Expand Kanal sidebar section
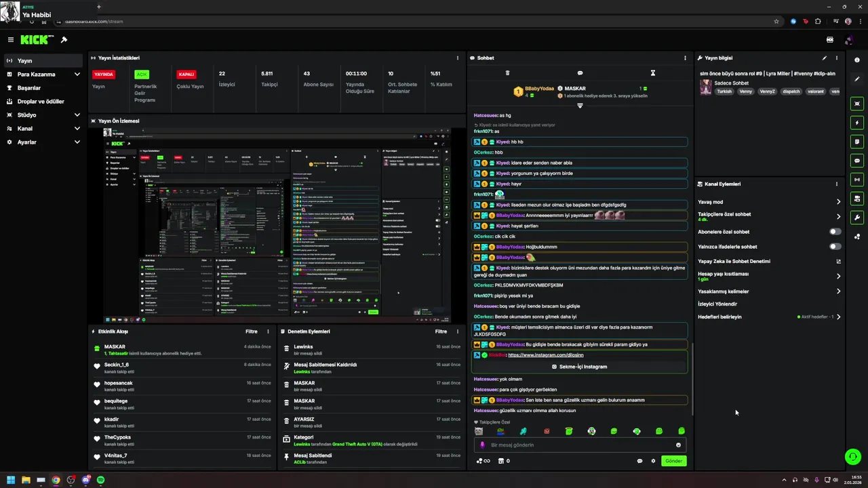Image resolution: width=868 pixels, height=488 pixels. (x=77, y=129)
